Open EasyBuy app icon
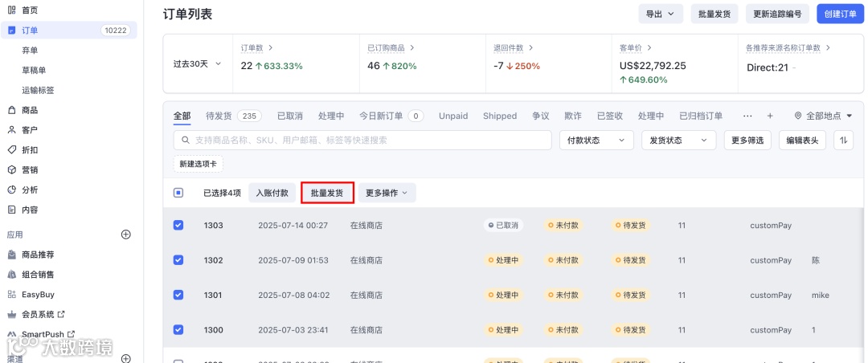 [x=11, y=295]
